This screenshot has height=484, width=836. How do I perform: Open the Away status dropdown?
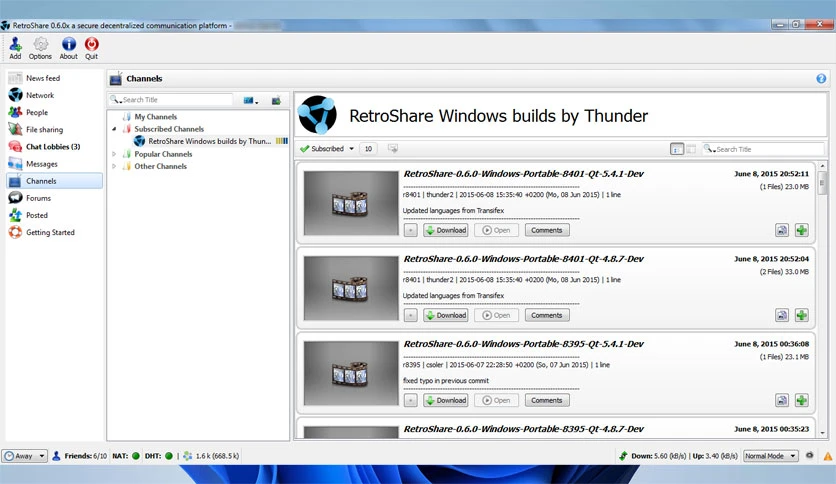click(24, 456)
